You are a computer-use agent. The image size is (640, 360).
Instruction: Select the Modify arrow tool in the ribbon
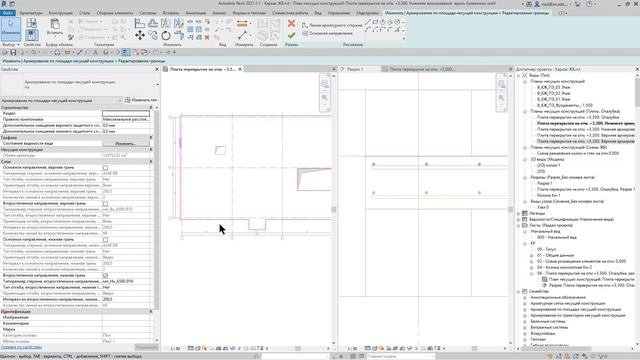pyautogui.click(x=11, y=28)
